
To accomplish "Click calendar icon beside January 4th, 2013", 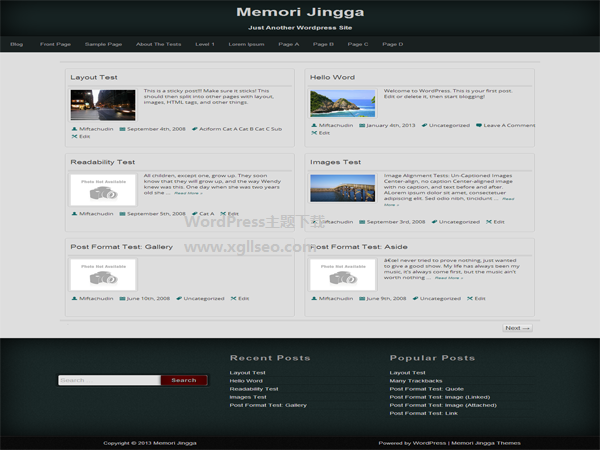I will pyautogui.click(x=362, y=125).
